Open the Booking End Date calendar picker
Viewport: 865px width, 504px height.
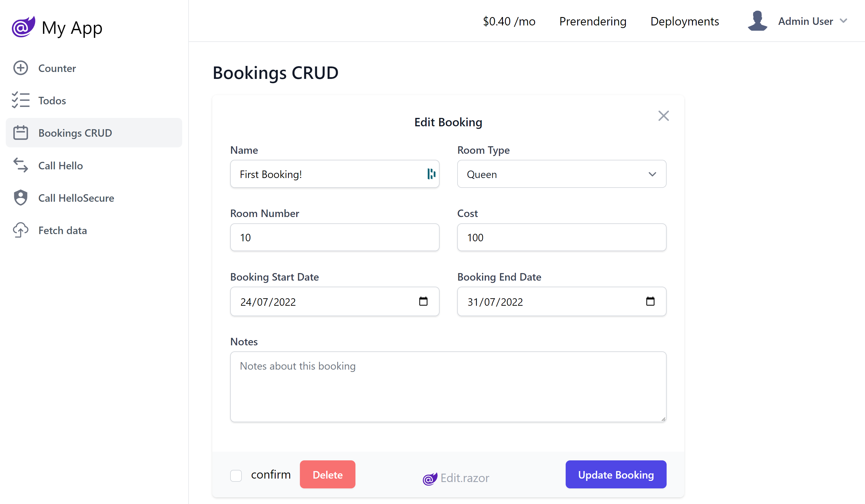(650, 301)
